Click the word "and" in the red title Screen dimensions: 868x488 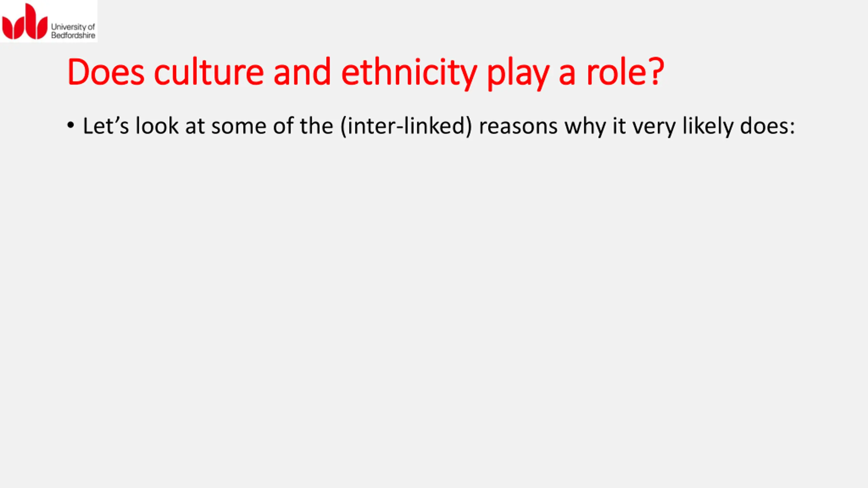pyautogui.click(x=302, y=73)
